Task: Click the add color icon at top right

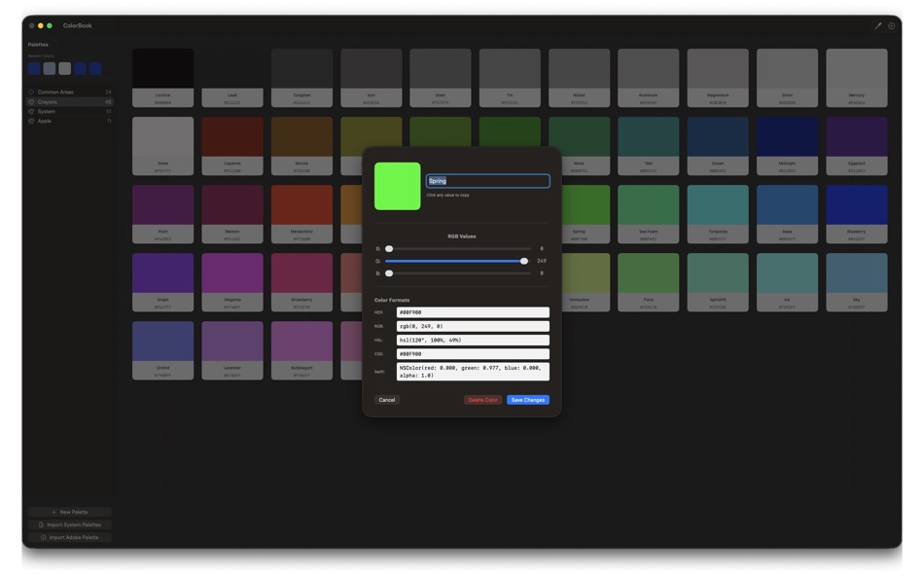Action: (891, 25)
